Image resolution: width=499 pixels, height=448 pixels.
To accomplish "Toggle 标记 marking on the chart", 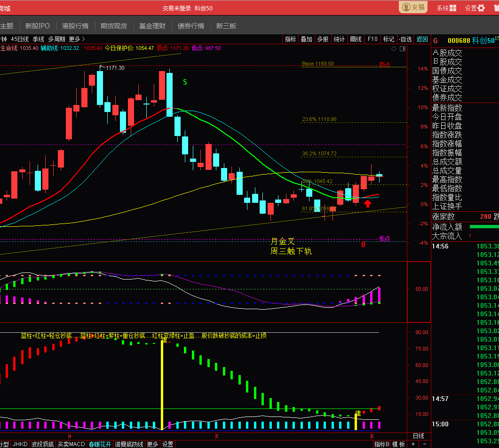I will click(x=388, y=39).
